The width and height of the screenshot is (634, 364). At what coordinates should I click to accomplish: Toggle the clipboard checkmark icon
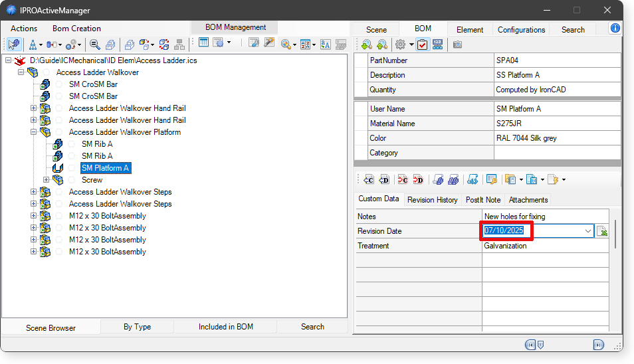tap(422, 45)
